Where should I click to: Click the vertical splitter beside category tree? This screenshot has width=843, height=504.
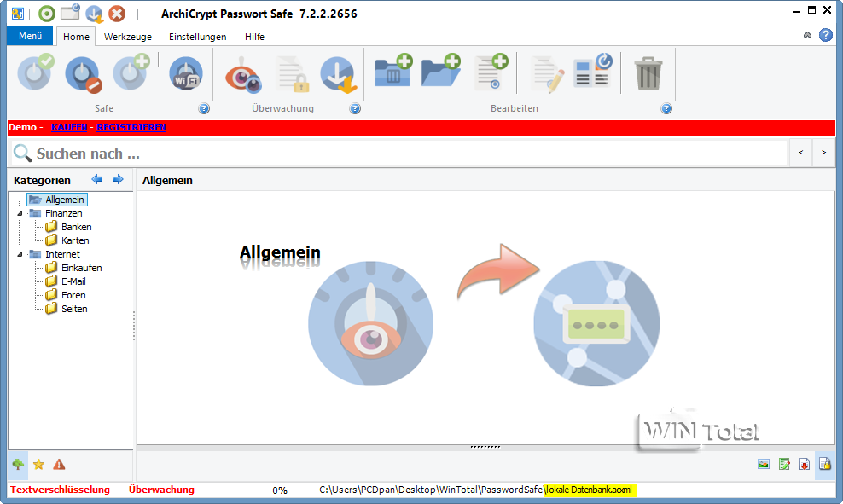tap(134, 326)
